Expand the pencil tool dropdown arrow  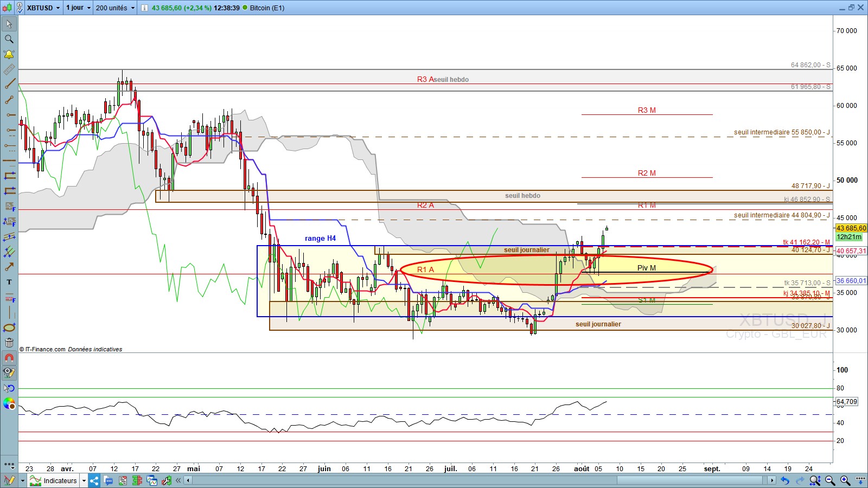pyautogui.click(x=23, y=480)
